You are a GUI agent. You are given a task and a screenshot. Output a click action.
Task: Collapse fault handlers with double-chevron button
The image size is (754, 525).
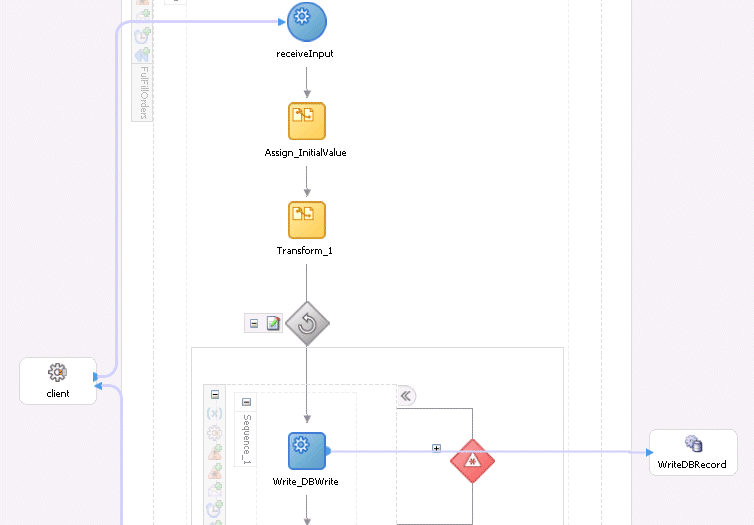pos(406,396)
